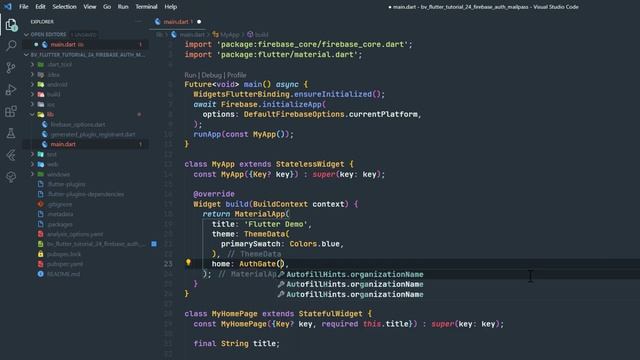The width and height of the screenshot is (640, 360).
Task: Open the tree-shaped activity bar icon
Action: click(11, 177)
